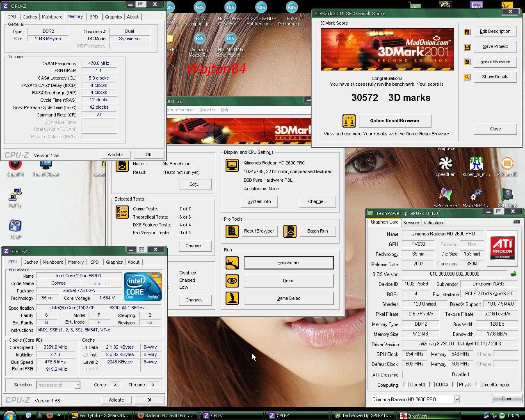The width and height of the screenshot is (525, 420).
Task: Toggle the OpenCL checkbox in GPU-Z
Action: pos(406,385)
